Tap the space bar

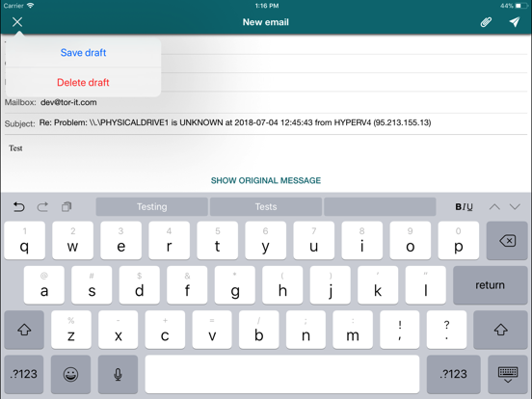click(x=282, y=374)
